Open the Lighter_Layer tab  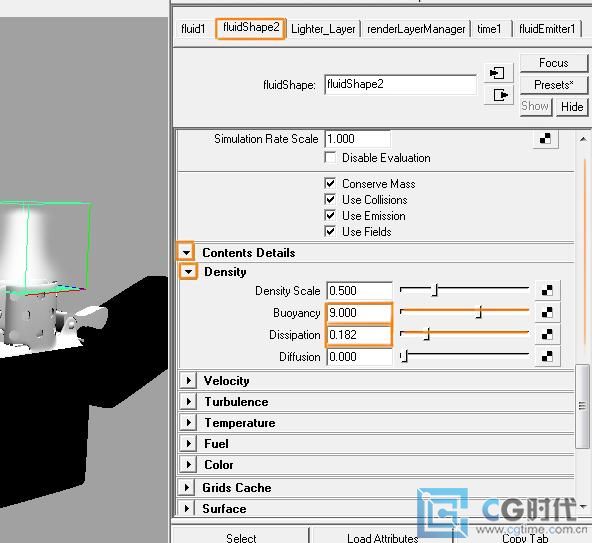tap(323, 29)
